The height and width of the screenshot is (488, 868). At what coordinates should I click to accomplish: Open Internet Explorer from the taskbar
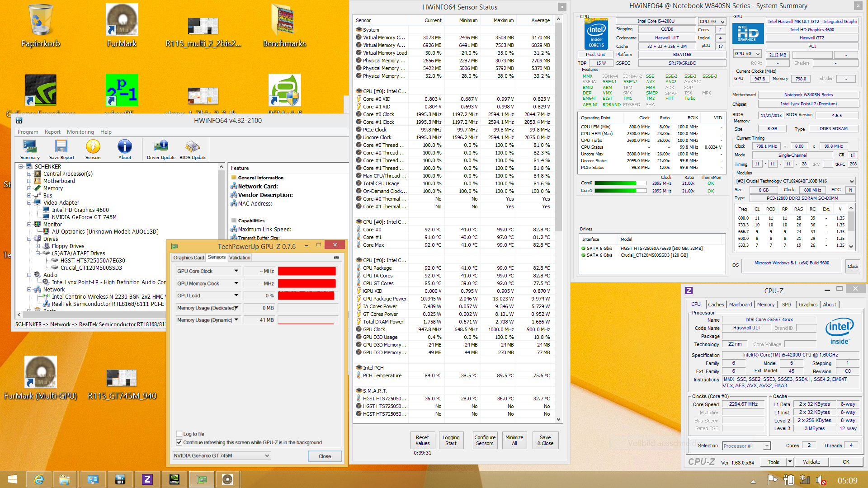click(39, 479)
